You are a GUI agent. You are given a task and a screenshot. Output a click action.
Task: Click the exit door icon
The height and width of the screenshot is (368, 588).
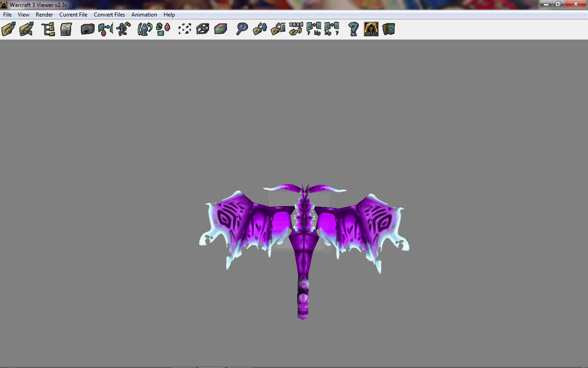coord(389,29)
